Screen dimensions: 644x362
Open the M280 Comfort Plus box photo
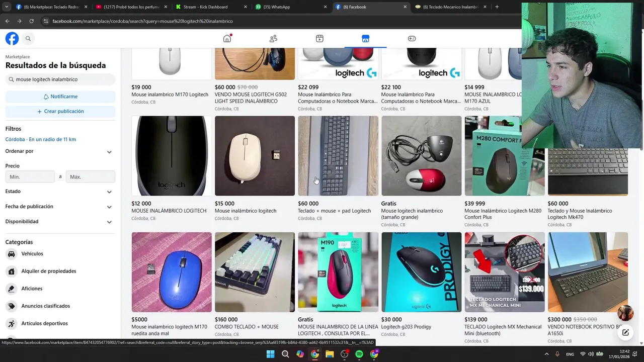(x=505, y=156)
